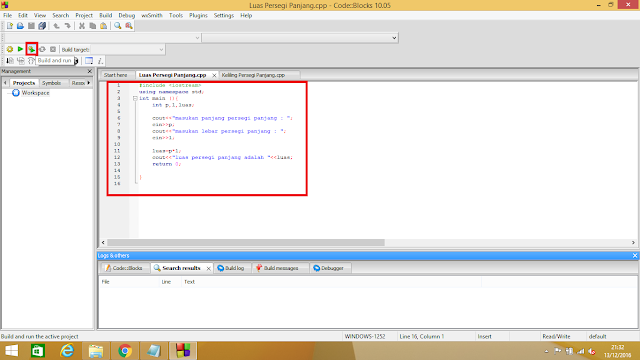Viewport: 640px width, 360px height.
Task: Click the info 'i' debugger icon
Action: coord(100,61)
